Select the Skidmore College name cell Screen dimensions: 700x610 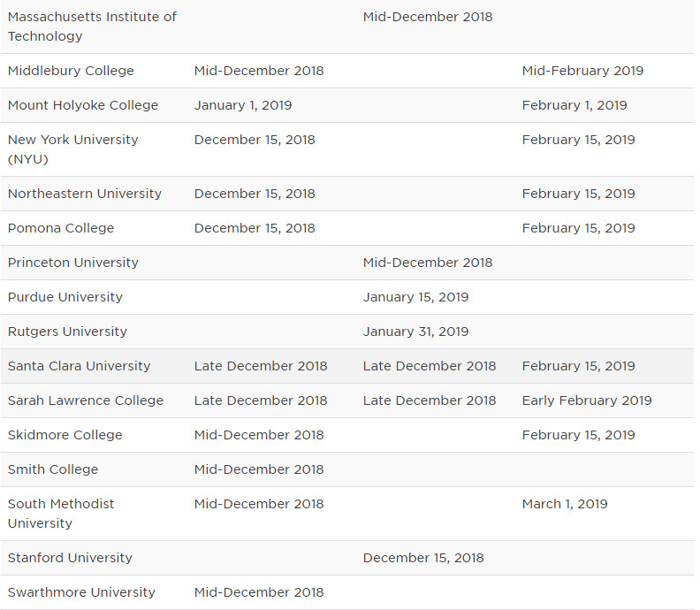coord(65,435)
